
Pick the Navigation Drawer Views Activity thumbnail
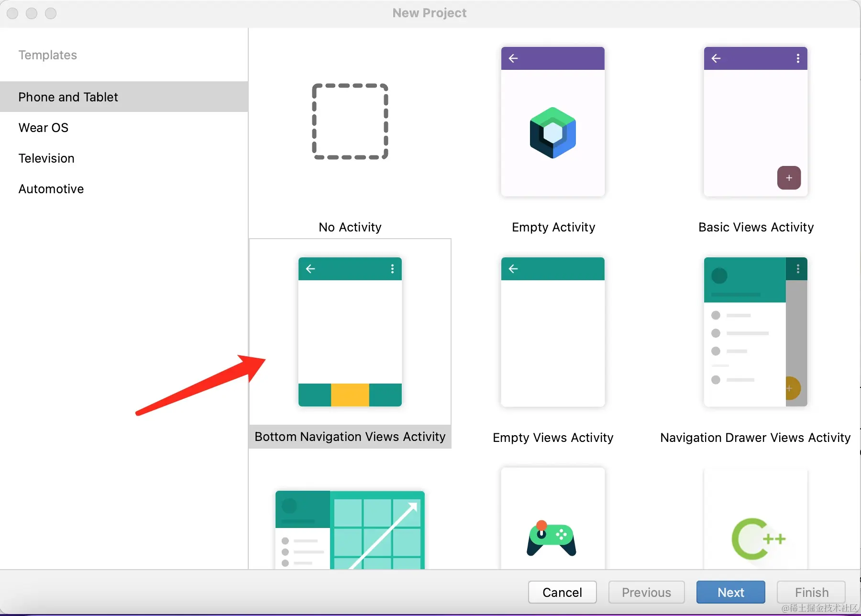point(756,332)
